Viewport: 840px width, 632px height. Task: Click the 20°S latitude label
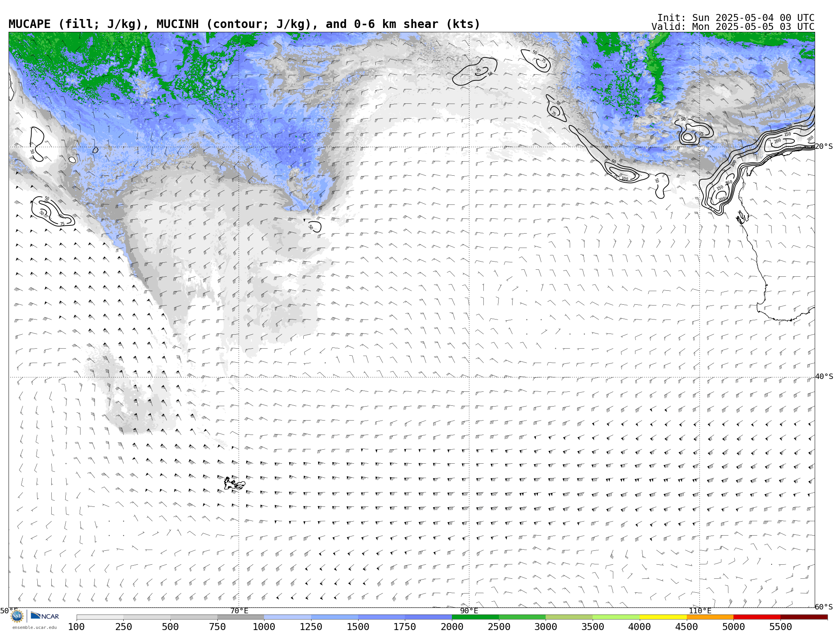824,147
